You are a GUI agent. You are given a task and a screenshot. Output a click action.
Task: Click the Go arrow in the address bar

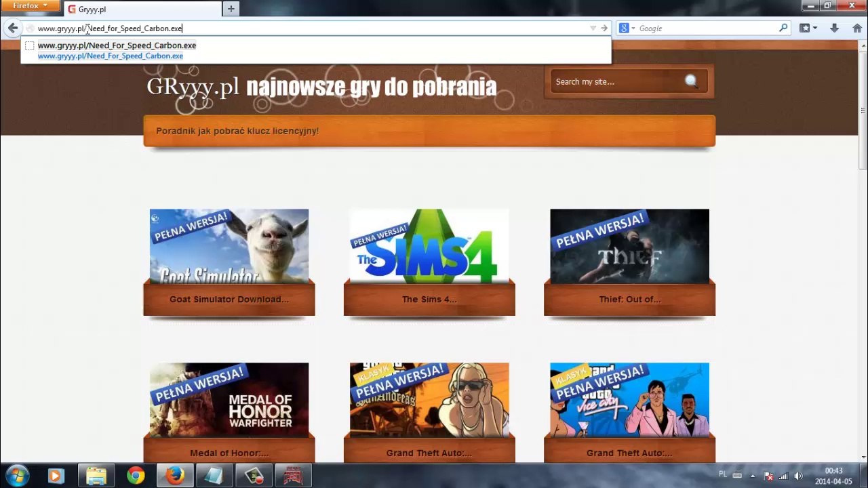coord(604,28)
